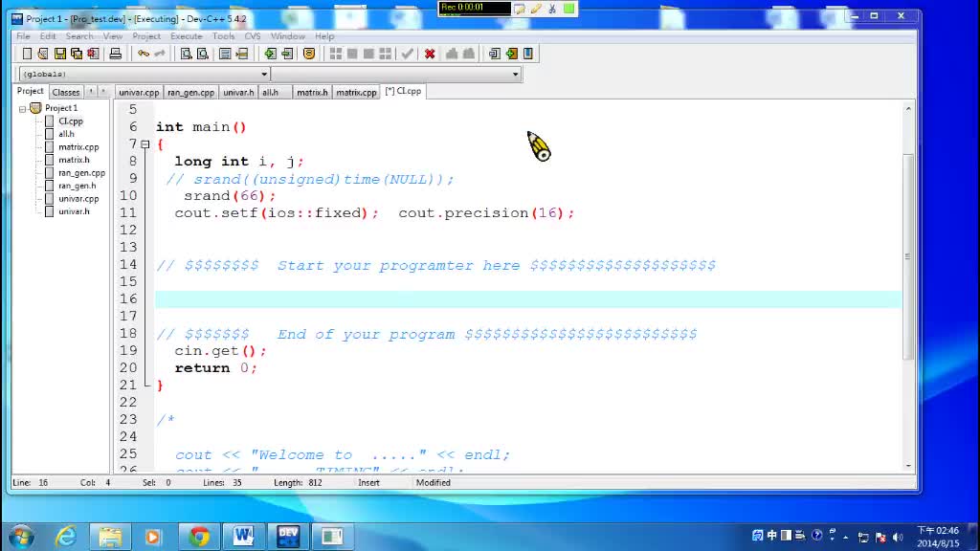
Task: Click the grayed Delete profiling information icon
Action: 469,54
